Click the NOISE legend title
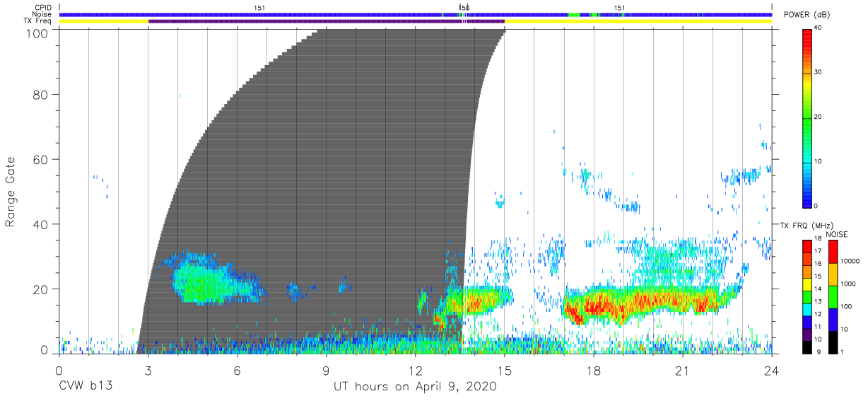 click(x=838, y=234)
